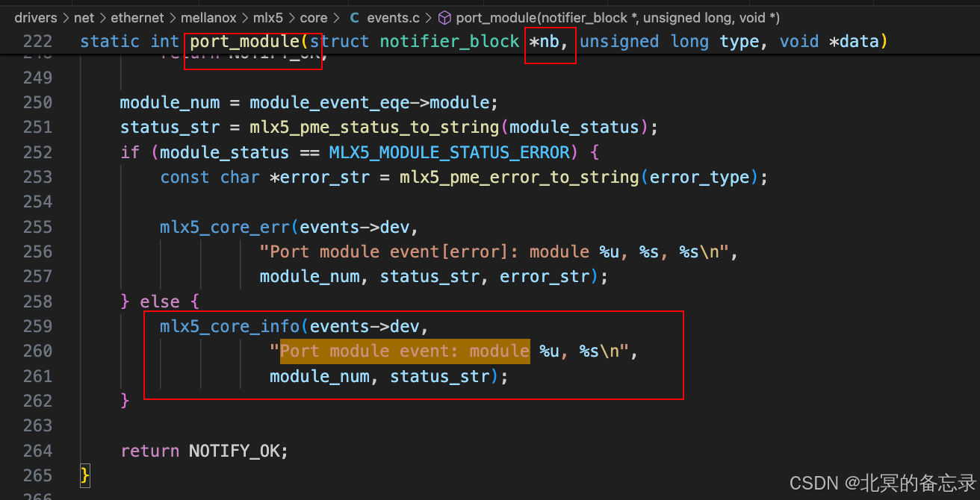Open the core breadcrumb segment
The width and height of the screenshot is (980, 500).
coord(314,17)
